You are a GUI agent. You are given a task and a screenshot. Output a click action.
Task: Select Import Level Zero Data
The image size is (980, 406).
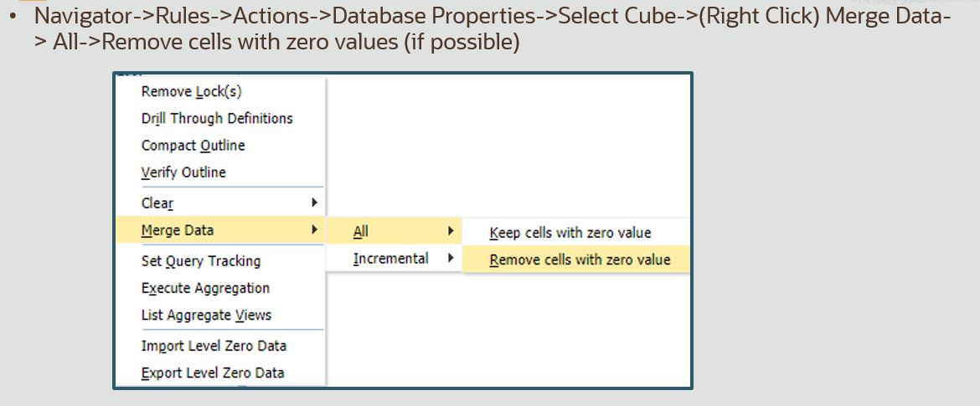(214, 346)
